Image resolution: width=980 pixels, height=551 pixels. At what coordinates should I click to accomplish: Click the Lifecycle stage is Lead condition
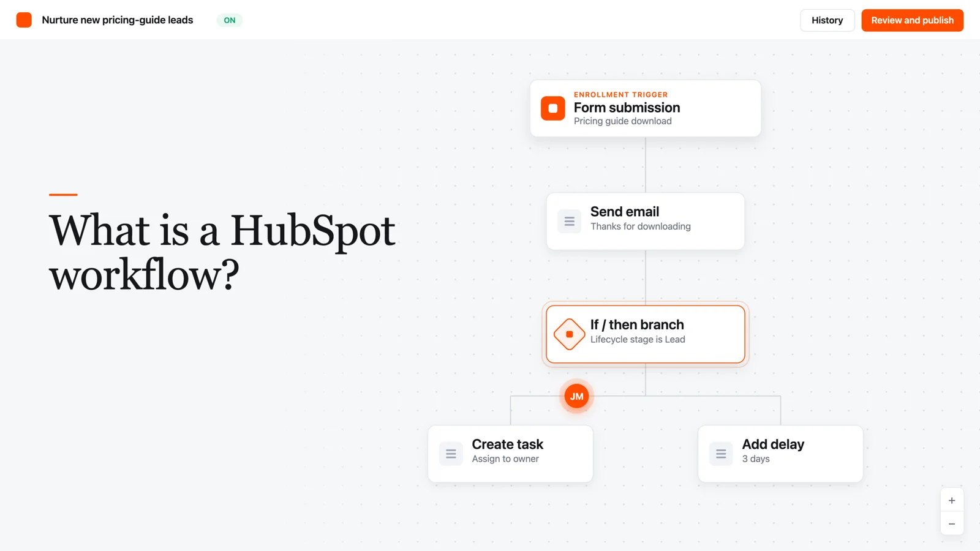click(x=638, y=340)
